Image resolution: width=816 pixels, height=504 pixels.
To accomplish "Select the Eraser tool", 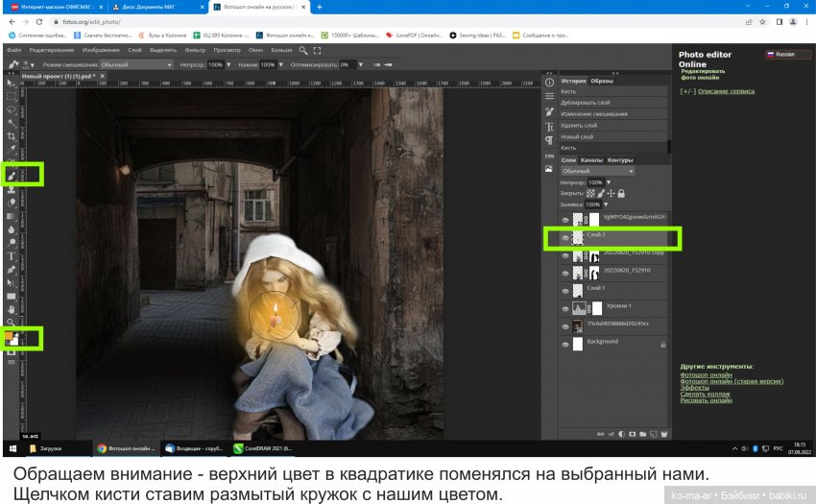I will [x=11, y=204].
